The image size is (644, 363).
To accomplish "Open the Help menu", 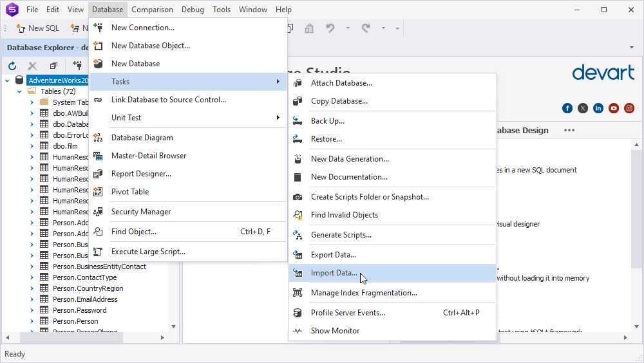I will [283, 10].
